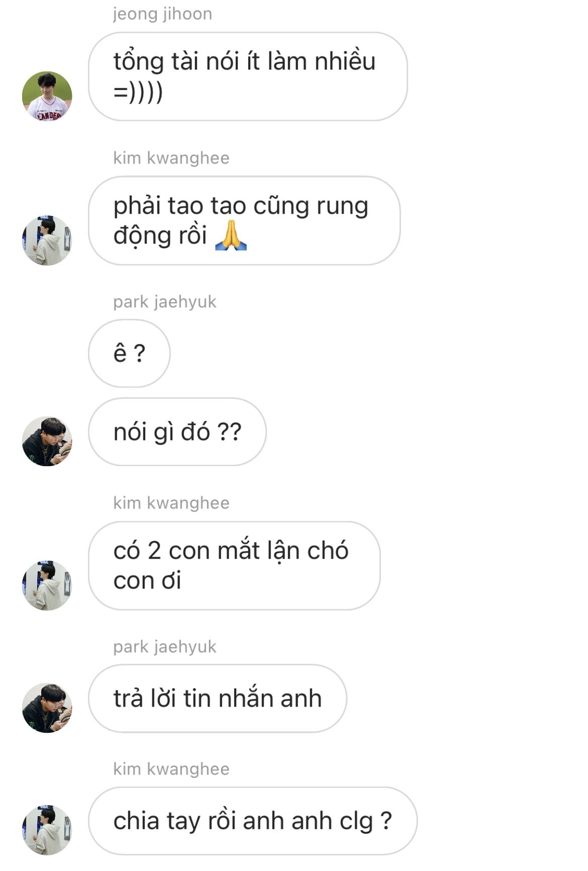Tap the 'kim kwanghee' name above 'có 2 con mắt'
The image size is (588, 871).
(x=171, y=503)
